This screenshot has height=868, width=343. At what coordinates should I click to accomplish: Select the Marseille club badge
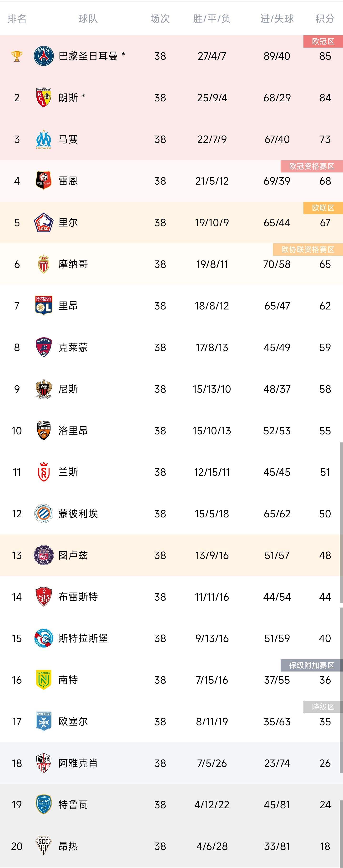click(44, 139)
